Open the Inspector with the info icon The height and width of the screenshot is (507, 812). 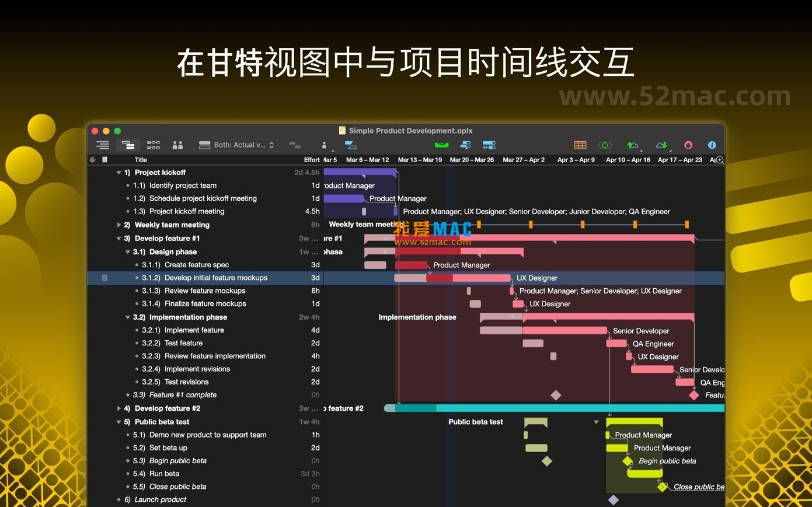coord(712,145)
